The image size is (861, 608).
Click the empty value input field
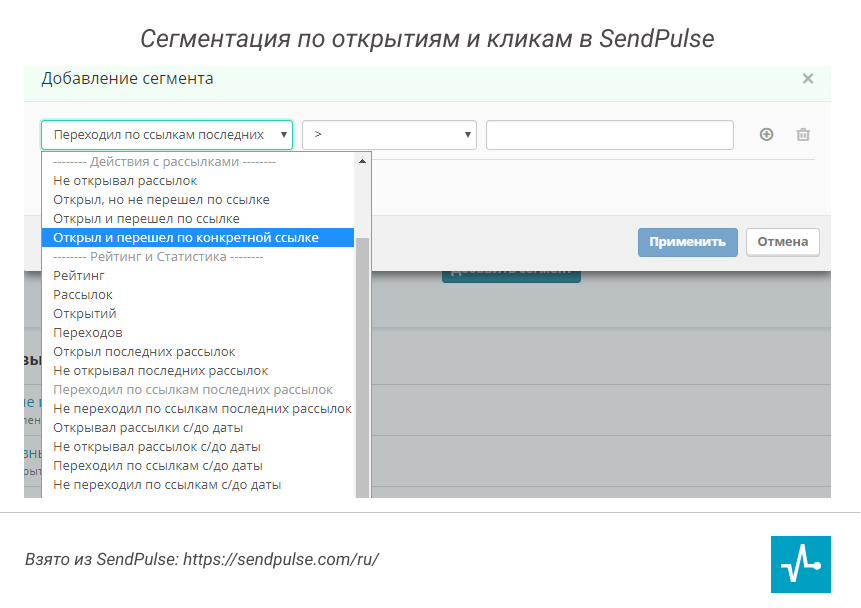click(x=610, y=135)
